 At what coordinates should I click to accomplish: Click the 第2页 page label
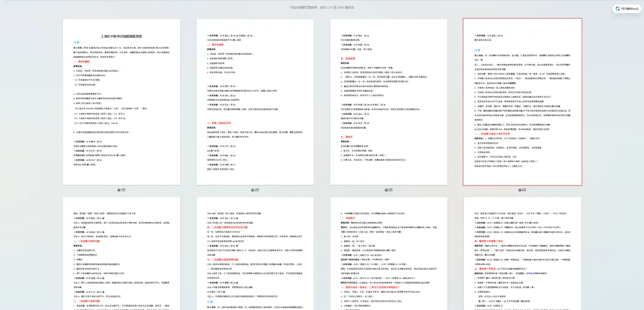255,190
